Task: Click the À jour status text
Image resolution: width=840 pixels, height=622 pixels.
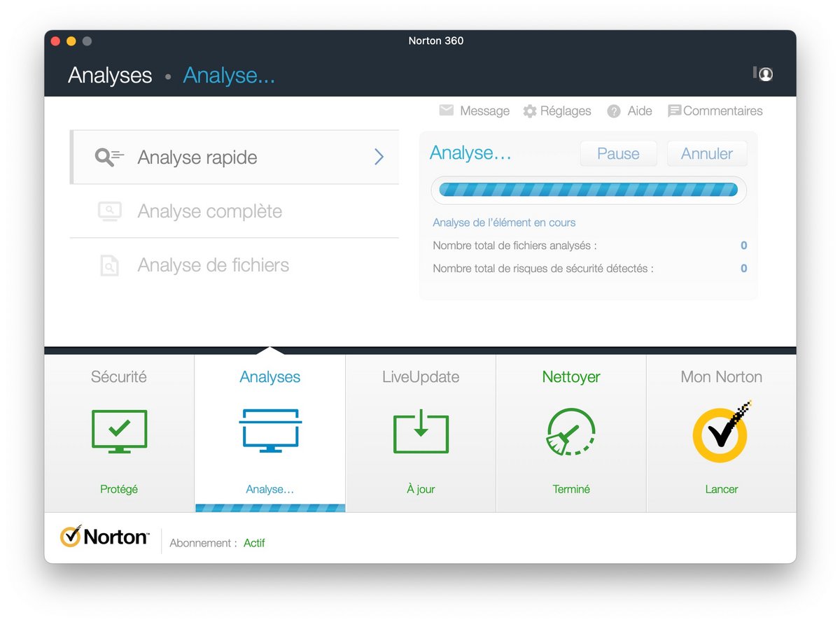Action: pos(421,490)
